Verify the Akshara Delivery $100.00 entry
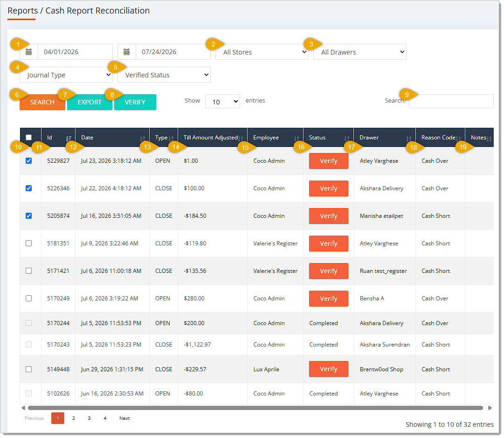Screen dimensions: 504x438 pos(329,188)
